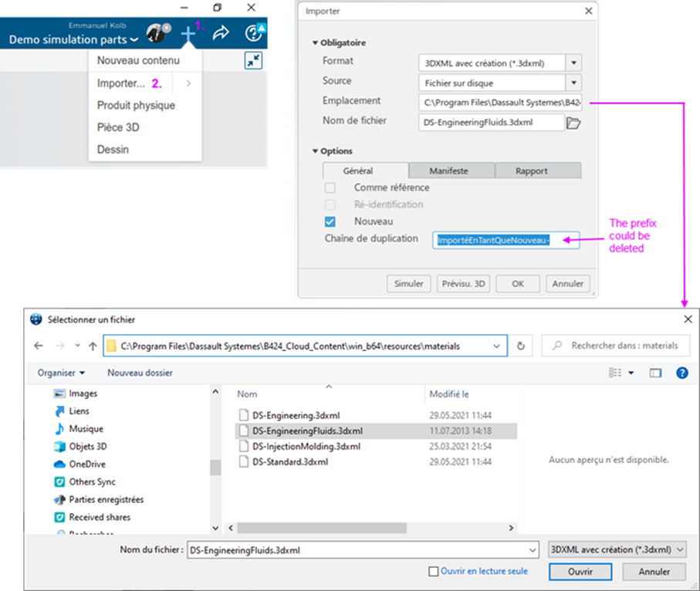Check Ouvrir en lecture seule
Image resolution: width=700 pixels, height=591 pixels.
[x=435, y=571]
